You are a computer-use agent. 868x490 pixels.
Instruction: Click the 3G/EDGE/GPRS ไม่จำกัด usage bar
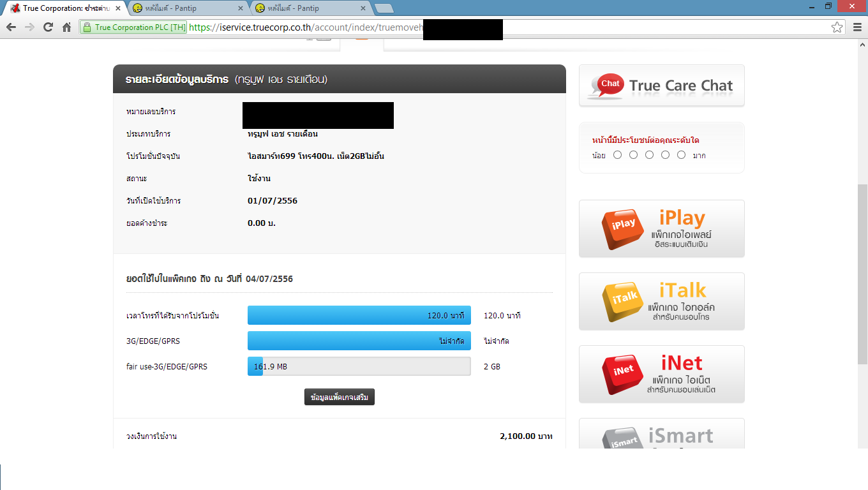pos(359,341)
